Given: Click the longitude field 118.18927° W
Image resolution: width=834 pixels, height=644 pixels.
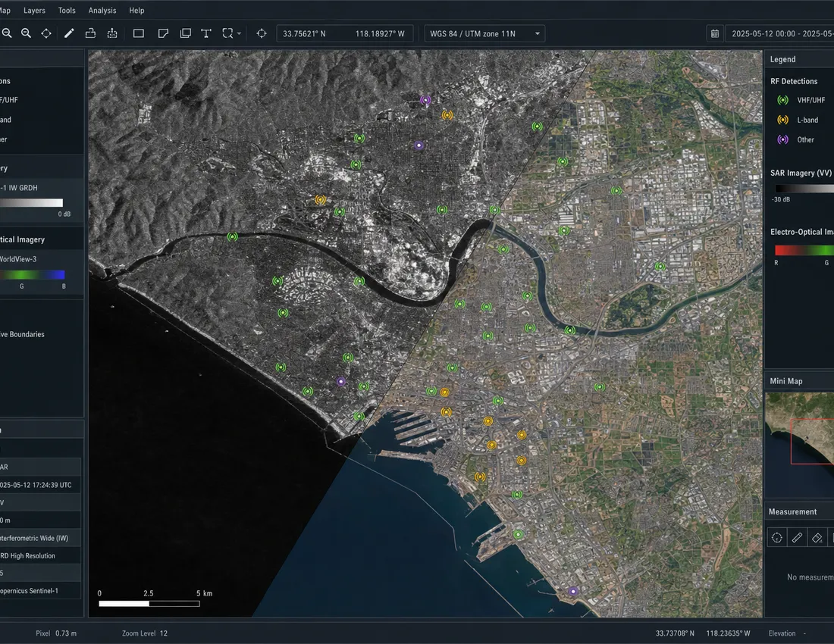Looking at the screenshot, I should click(380, 33).
